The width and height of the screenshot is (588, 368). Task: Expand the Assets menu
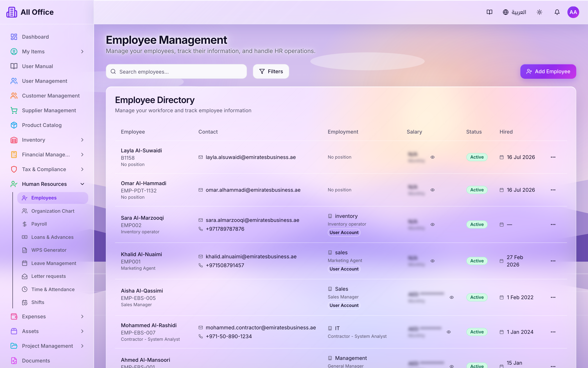(47, 331)
